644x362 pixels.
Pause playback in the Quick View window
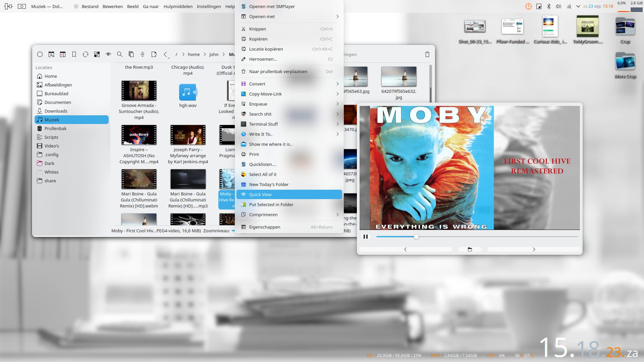[366, 237]
